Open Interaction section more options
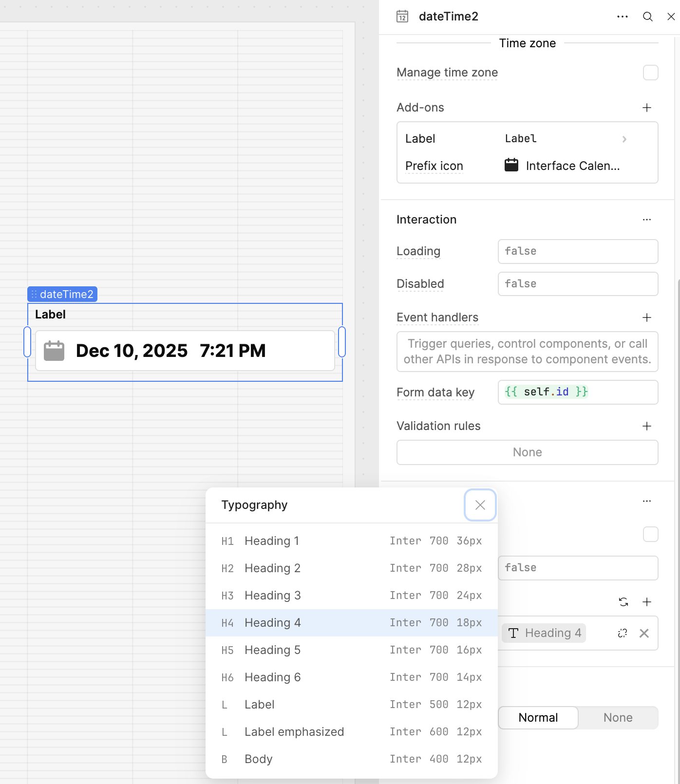Screen dimensions: 680x784 pyautogui.click(x=646, y=220)
